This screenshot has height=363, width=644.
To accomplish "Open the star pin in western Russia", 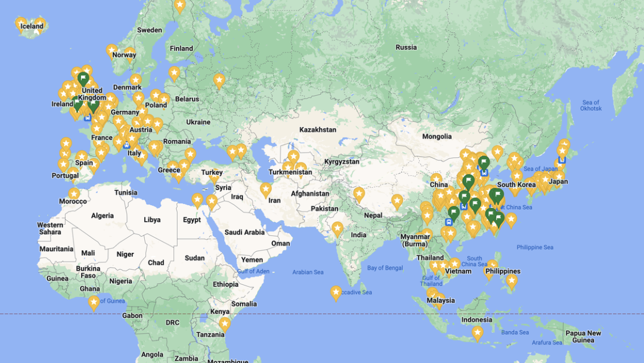I will [x=219, y=80].
